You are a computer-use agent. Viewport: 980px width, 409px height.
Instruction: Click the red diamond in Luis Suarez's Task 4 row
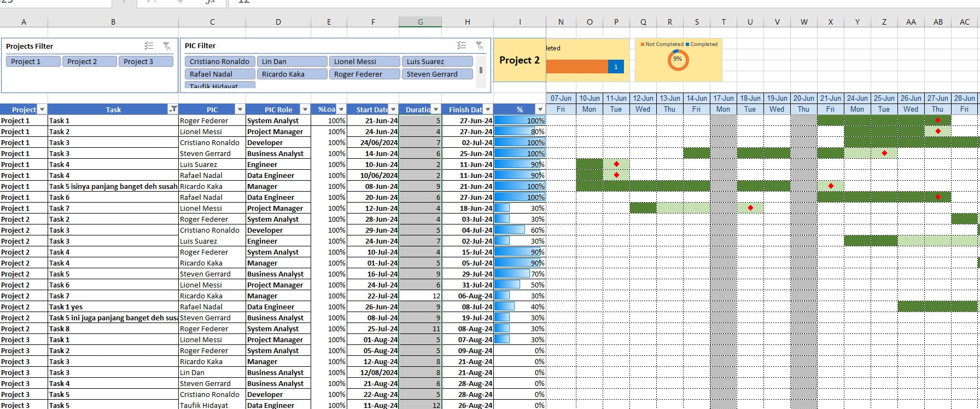(616, 164)
